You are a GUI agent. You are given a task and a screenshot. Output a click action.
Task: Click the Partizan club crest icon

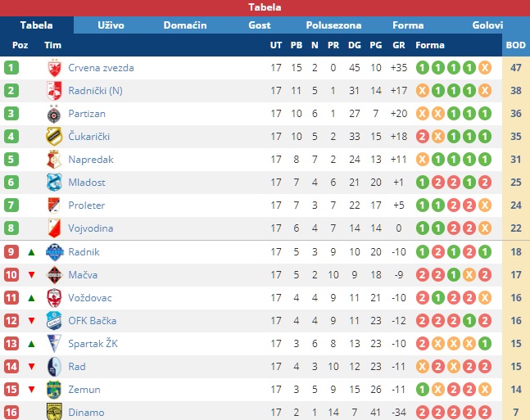click(54, 114)
